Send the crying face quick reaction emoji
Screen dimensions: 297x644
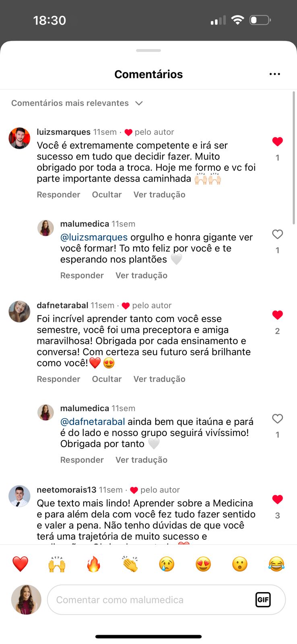(x=167, y=564)
